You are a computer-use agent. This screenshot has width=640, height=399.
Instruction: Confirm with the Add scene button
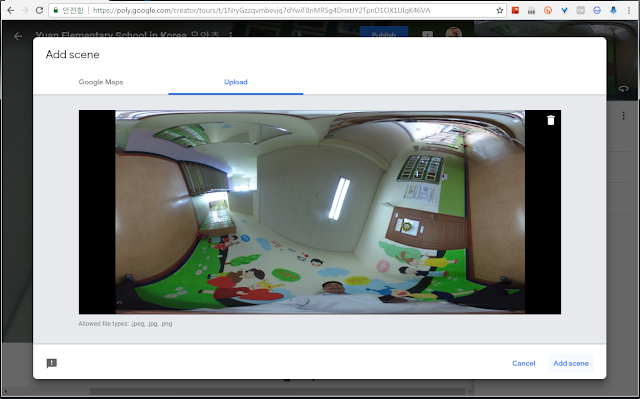(x=571, y=363)
